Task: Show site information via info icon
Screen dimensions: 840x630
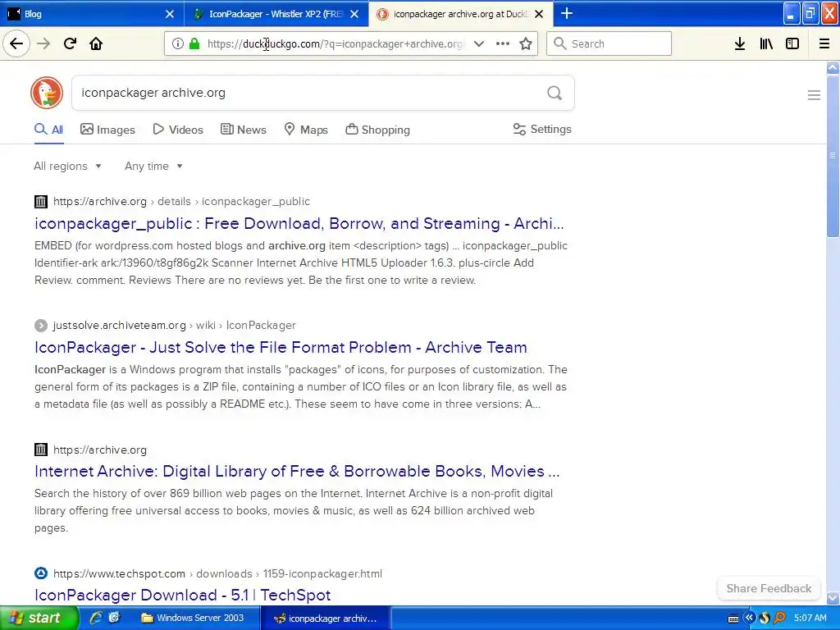Action: [x=177, y=43]
